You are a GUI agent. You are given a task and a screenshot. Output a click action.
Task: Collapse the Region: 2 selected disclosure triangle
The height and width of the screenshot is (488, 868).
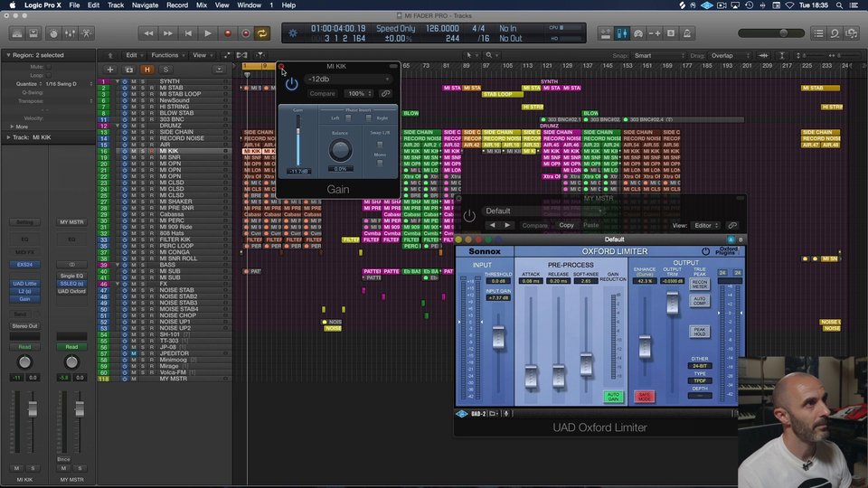click(x=8, y=55)
